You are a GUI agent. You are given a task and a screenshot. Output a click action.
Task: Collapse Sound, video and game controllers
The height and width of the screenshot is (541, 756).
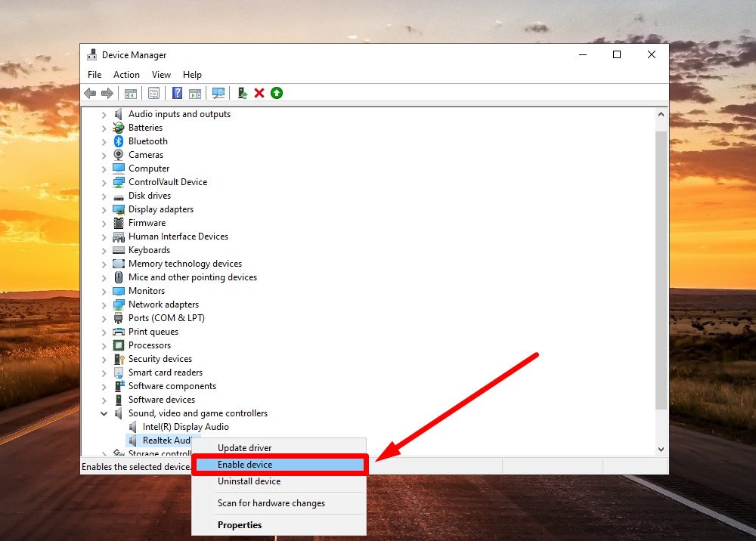(104, 413)
